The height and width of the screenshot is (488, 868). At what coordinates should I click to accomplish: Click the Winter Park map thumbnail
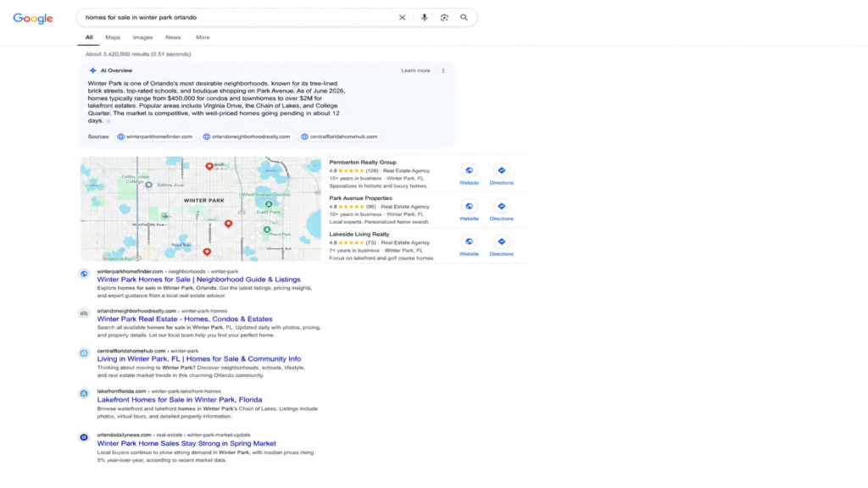click(x=200, y=208)
